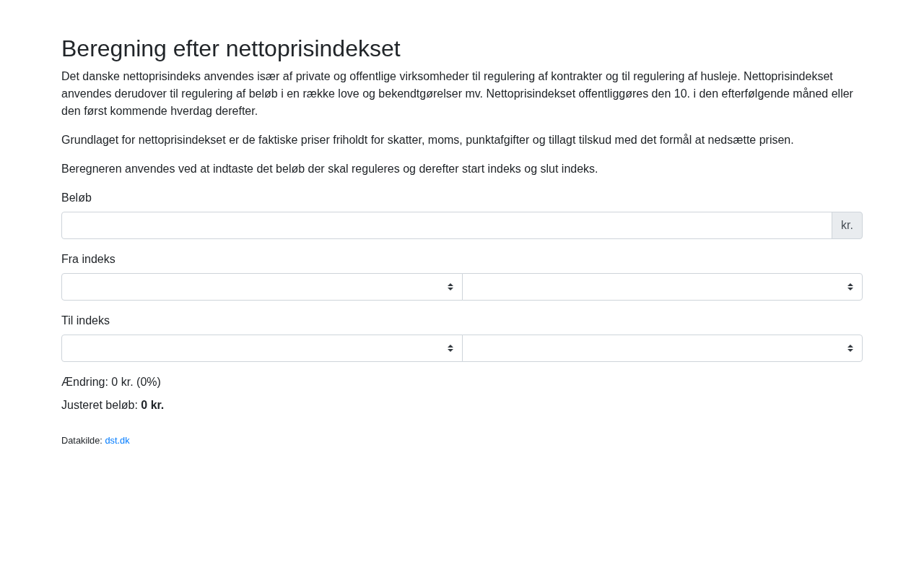Screen dimensions: 924x578
Task: Click the arrow icon of the right Til indeks select
Action: (x=850, y=348)
